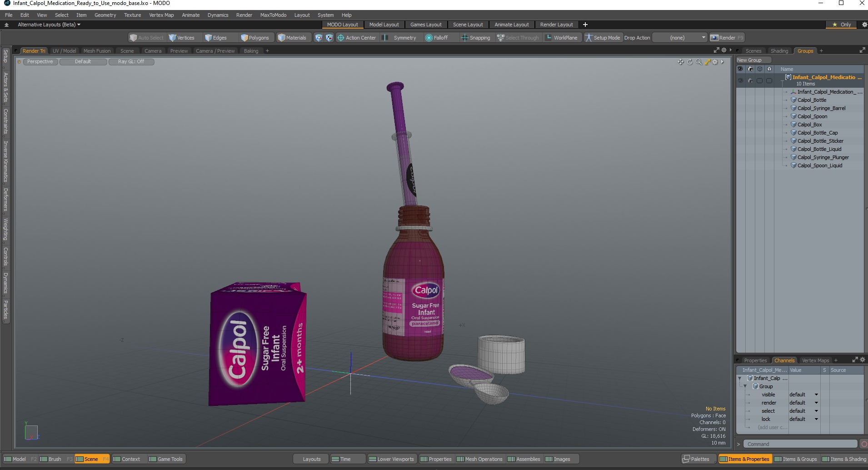
Task: Open Channels panel settings gear
Action: (863, 360)
